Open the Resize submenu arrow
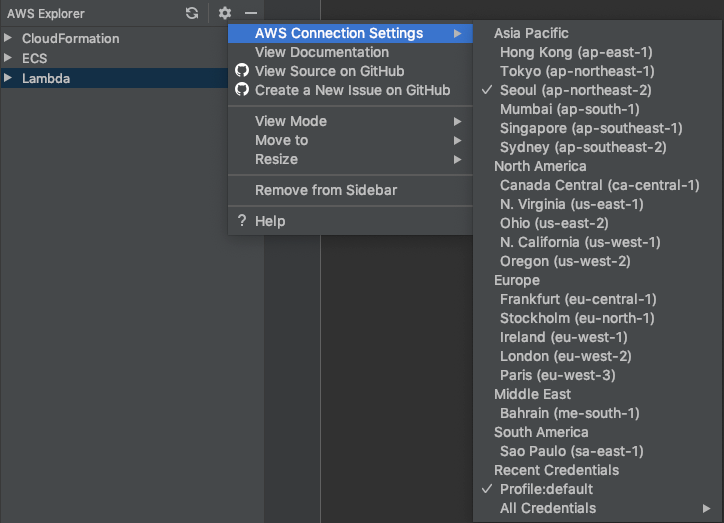The height and width of the screenshot is (523, 724). (457, 159)
